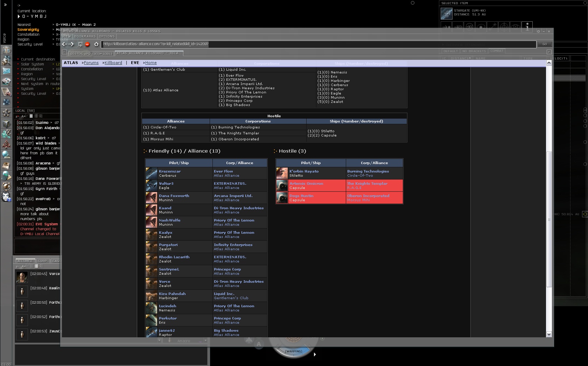The width and height of the screenshot is (588, 366).
Task: Select the ALLIANCE chat tab
Action: click(25, 261)
